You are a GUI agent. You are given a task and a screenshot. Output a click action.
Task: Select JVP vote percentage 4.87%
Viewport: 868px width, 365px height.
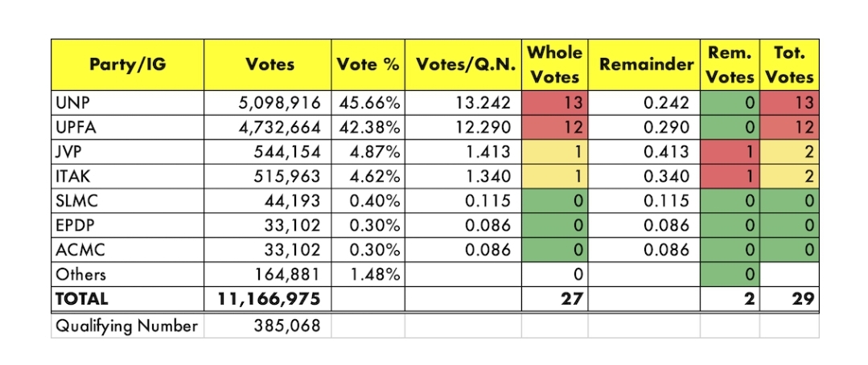point(368,152)
